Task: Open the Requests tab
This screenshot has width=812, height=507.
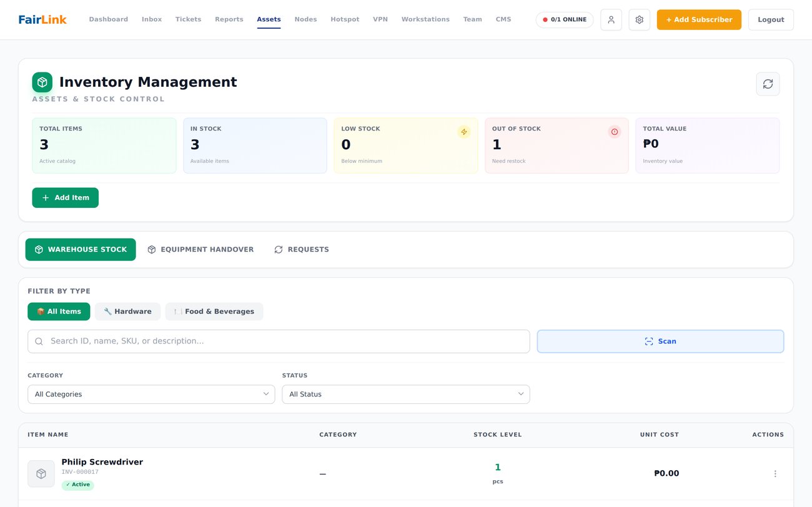Action: [302, 250]
